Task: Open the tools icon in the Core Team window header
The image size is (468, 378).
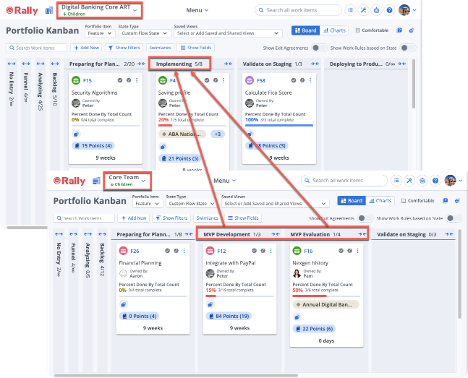Action: click(409, 180)
